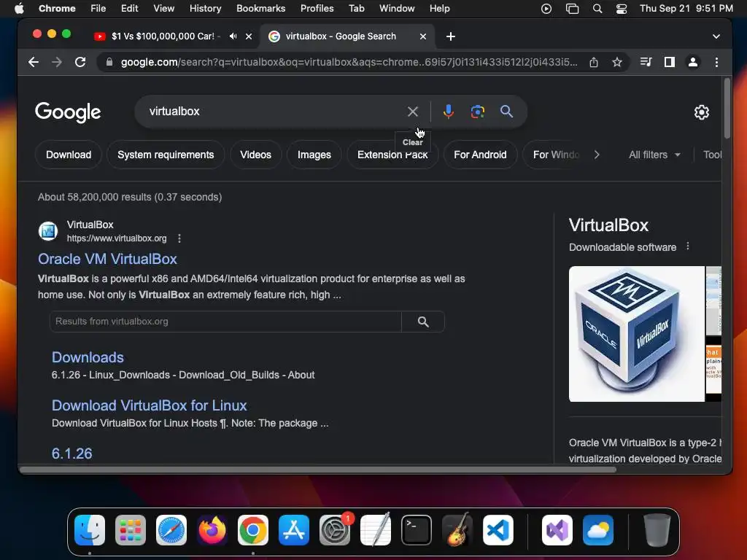
Task: Show more filter chips with the arrow
Action: coord(597,155)
